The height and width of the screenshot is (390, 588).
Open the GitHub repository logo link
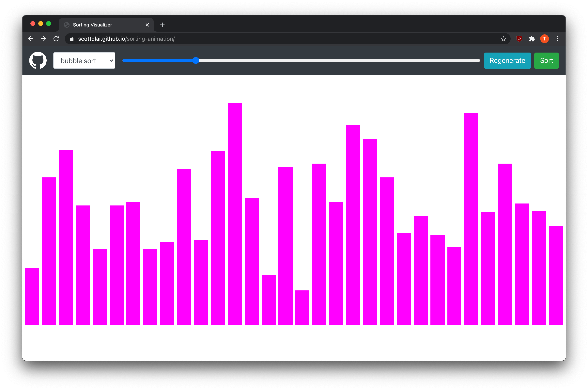click(x=38, y=60)
